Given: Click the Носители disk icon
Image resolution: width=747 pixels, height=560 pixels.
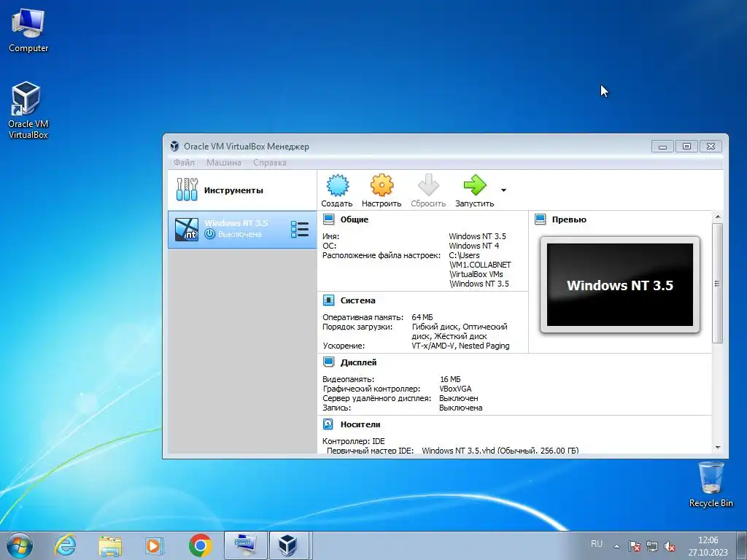Looking at the screenshot, I should (x=328, y=424).
